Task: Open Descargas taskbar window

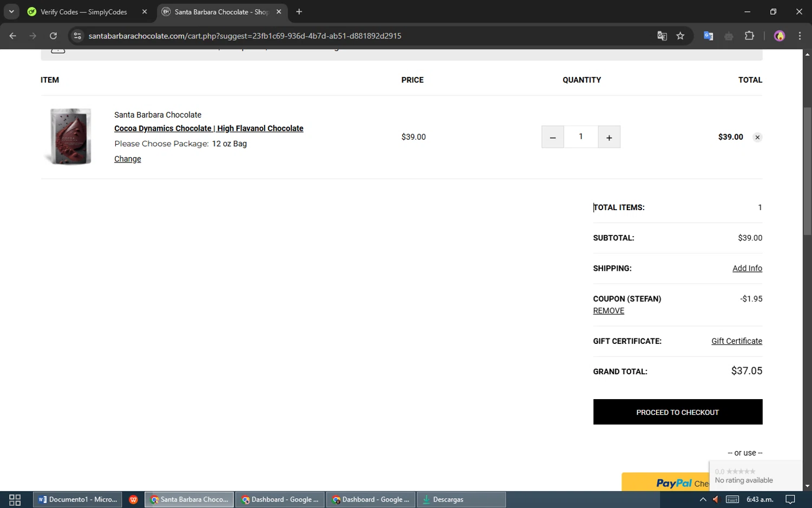Action: pyautogui.click(x=461, y=499)
